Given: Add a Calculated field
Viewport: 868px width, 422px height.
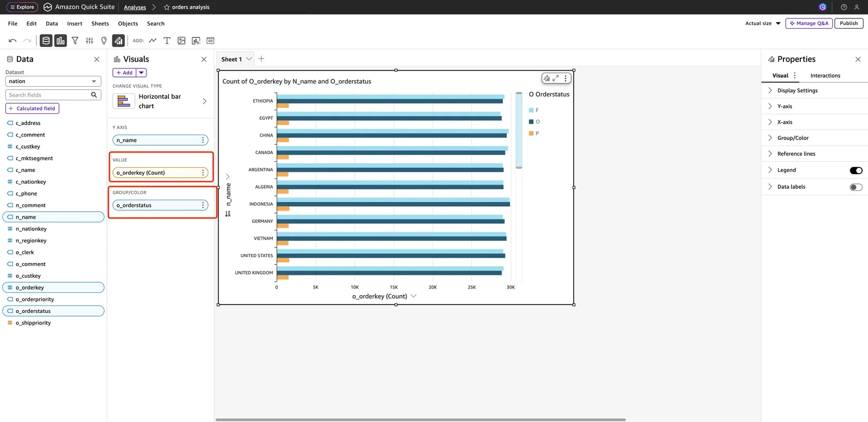Looking at the screenshot, I should click(x=32, y=108).
